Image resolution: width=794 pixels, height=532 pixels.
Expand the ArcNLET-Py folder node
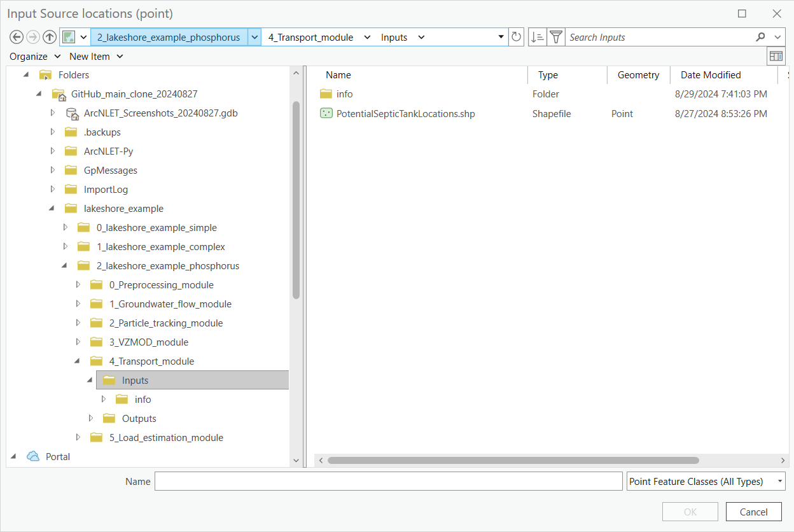point(53,151)
